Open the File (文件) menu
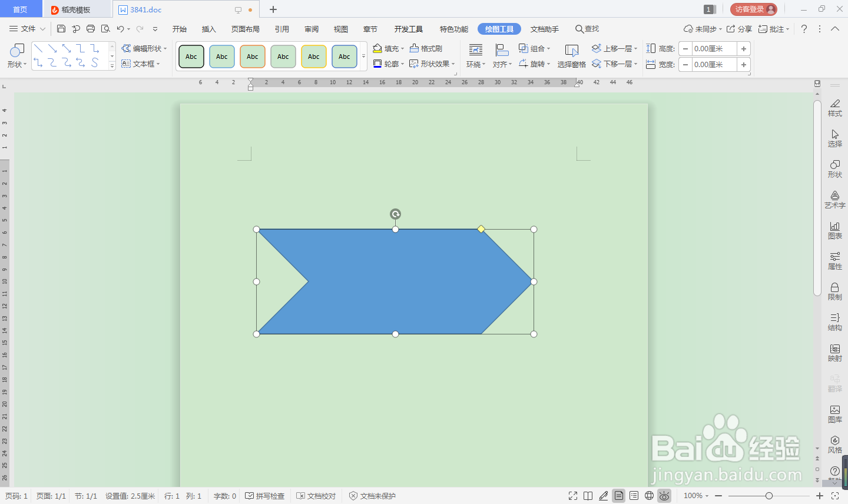848x504 pixels. [27, 29]
